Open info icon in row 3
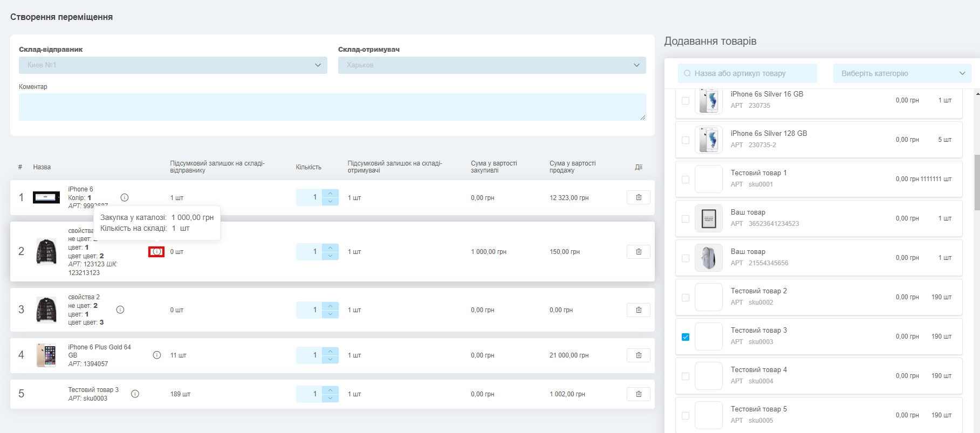Viewport: 980px width, 433px height. click(120, 310)
